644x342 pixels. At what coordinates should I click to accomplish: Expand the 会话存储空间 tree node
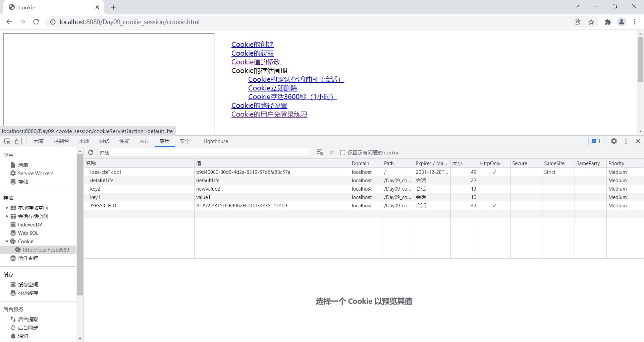click(x=7, y=216)
